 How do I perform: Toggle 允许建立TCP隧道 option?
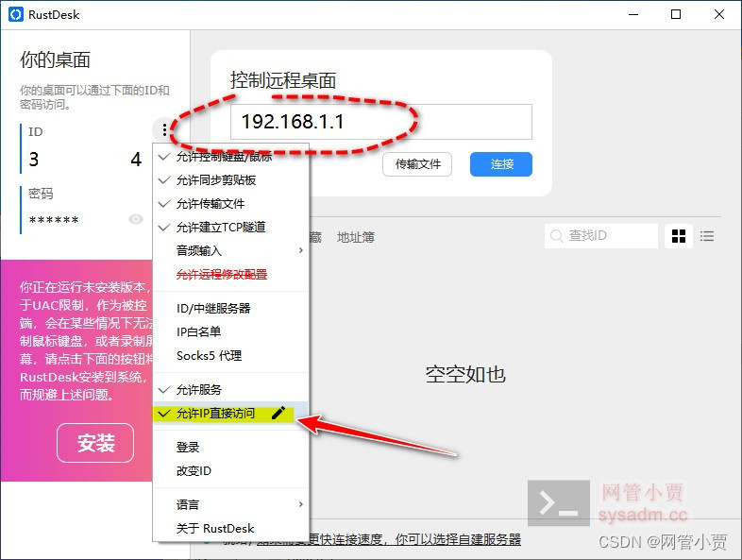(x=231, y=228)
